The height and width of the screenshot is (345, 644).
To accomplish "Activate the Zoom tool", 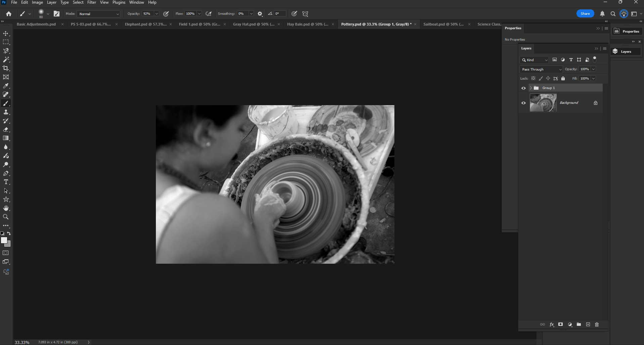I will coord(6,217).
